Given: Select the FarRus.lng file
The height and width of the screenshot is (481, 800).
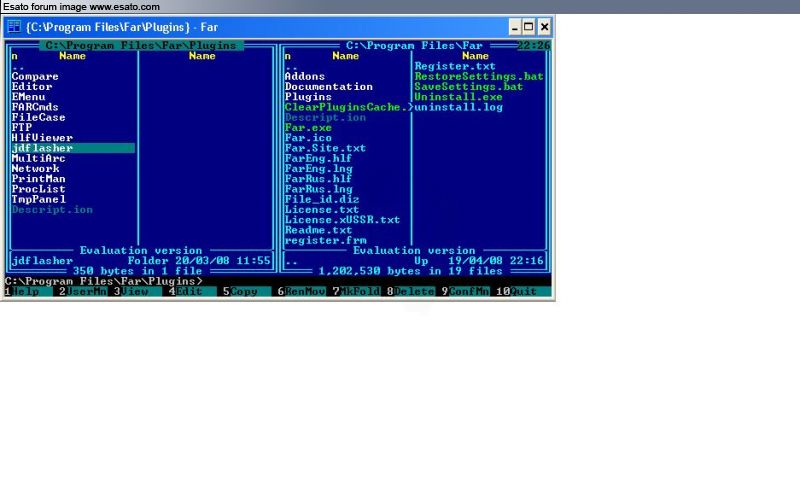Looking at the screenshot, I should click(x=319, y=189).
